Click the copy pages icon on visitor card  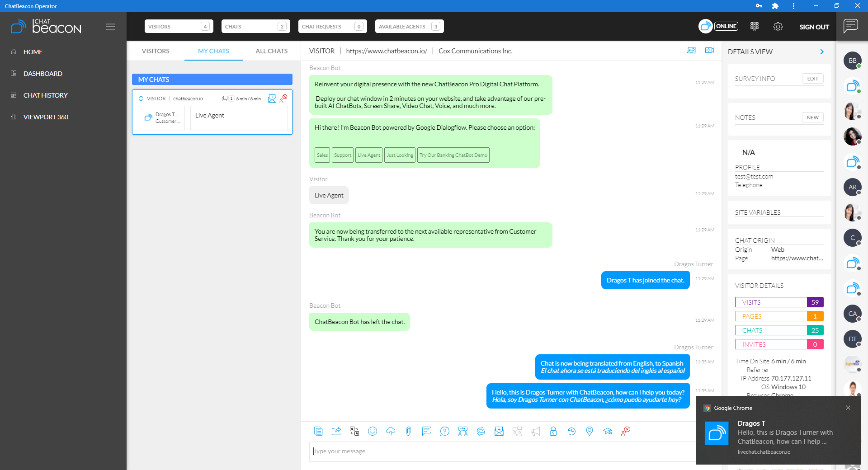coord(224,99)
